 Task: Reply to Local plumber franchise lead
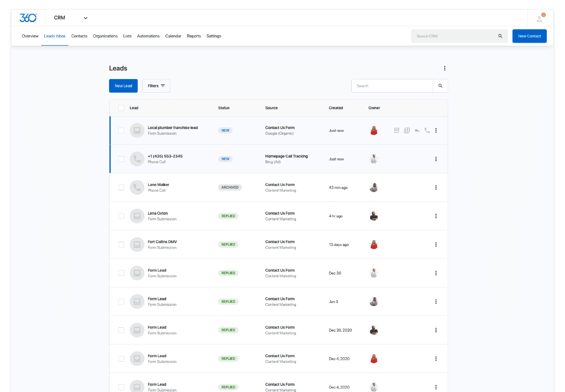pos(417,130)
